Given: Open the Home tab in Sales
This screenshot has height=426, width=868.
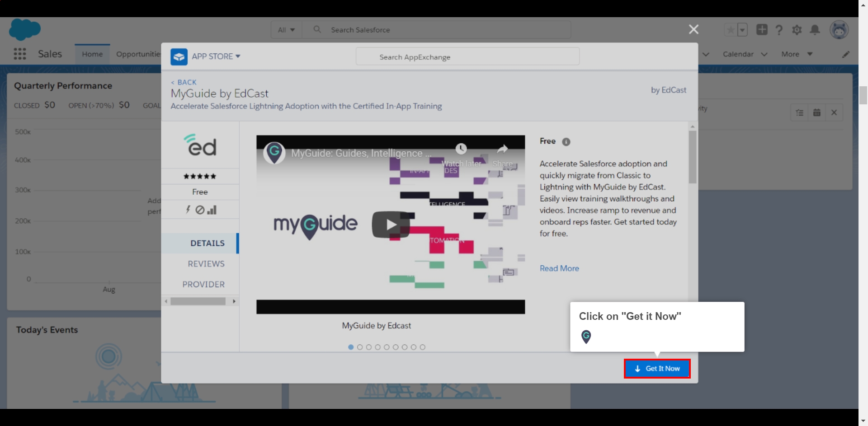Looking at the screenshot, I should pyautogui.click(x=92, y=54).
